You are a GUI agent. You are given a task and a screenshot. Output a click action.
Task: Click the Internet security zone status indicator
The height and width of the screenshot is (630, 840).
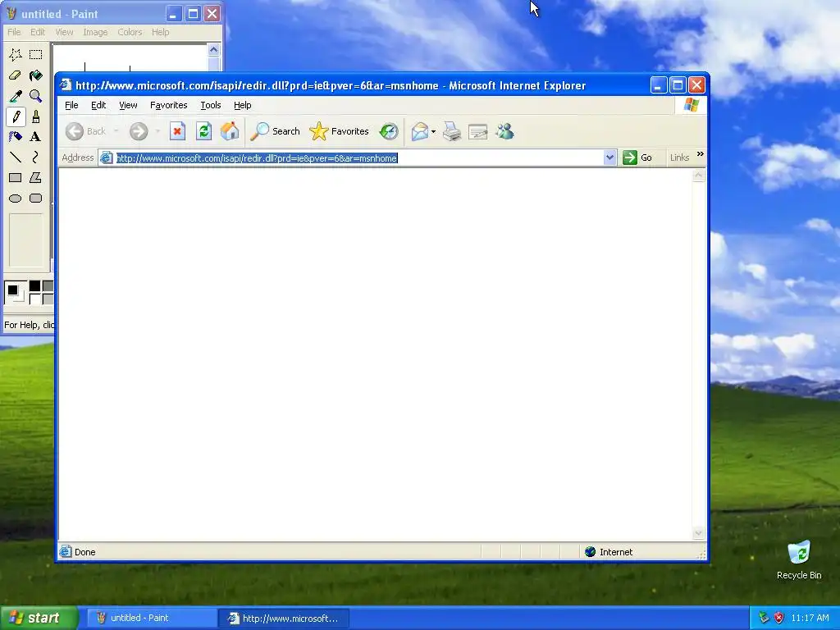609,552
